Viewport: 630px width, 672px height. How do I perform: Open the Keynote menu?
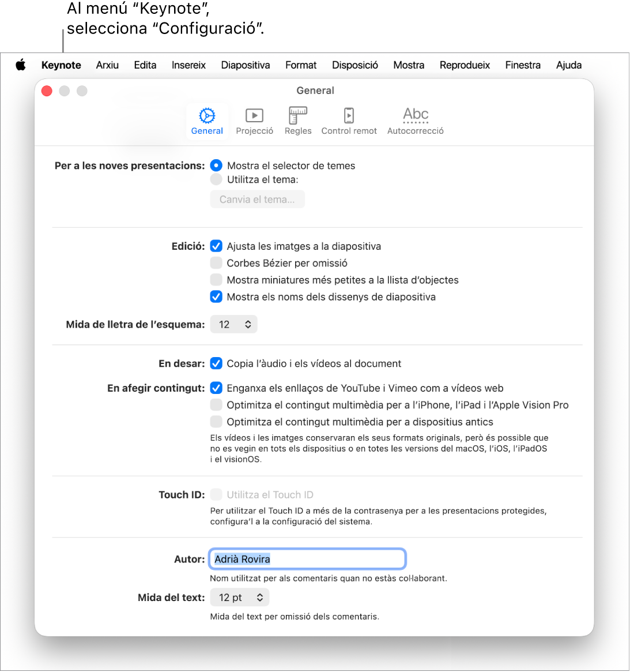(61, 65)
